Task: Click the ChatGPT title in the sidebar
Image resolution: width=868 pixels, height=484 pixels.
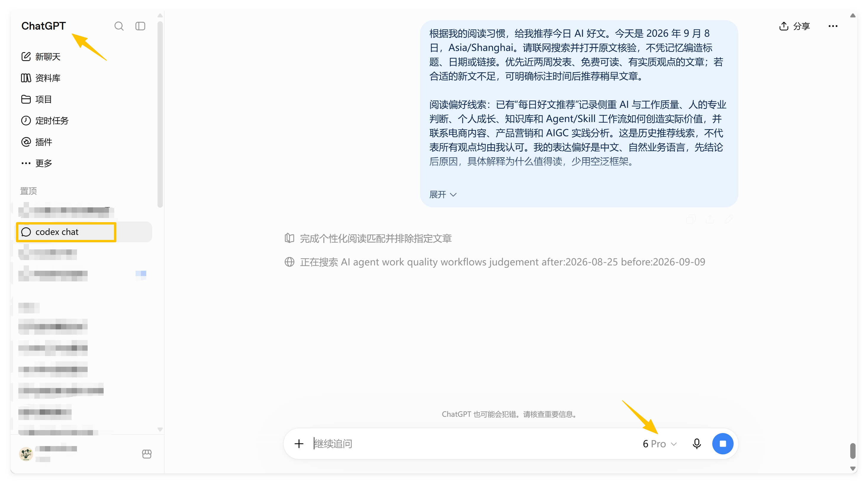Action: pos(44,26)
